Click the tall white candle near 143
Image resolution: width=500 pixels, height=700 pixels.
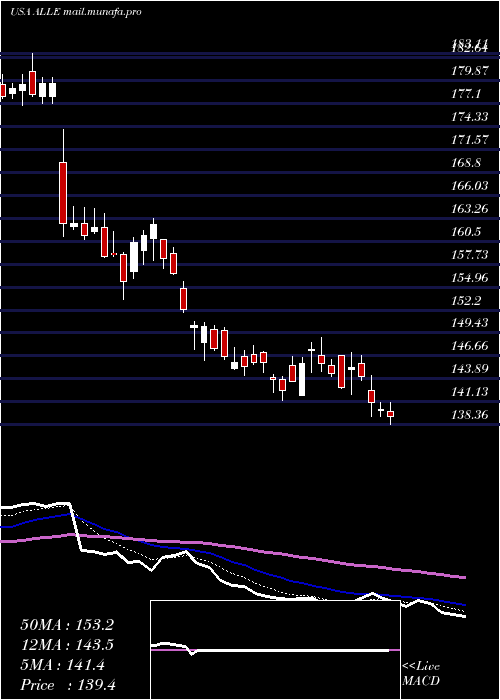pos(302,379)
